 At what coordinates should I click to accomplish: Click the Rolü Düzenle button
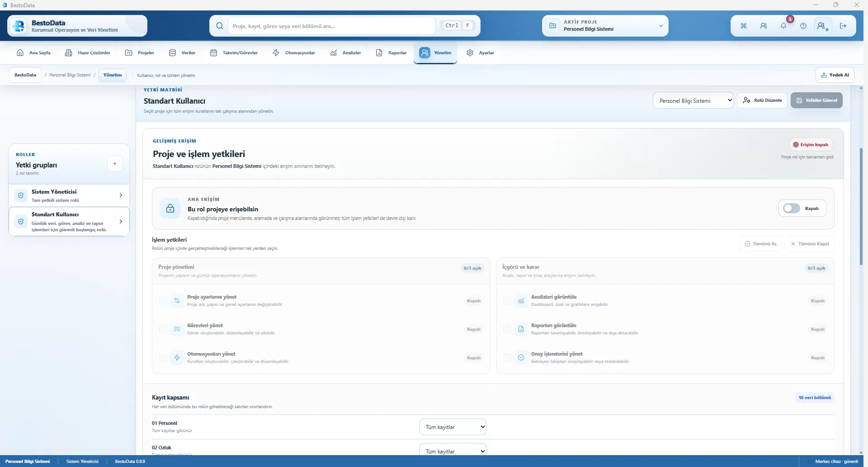pyautogui.click(x=762, y=100)
